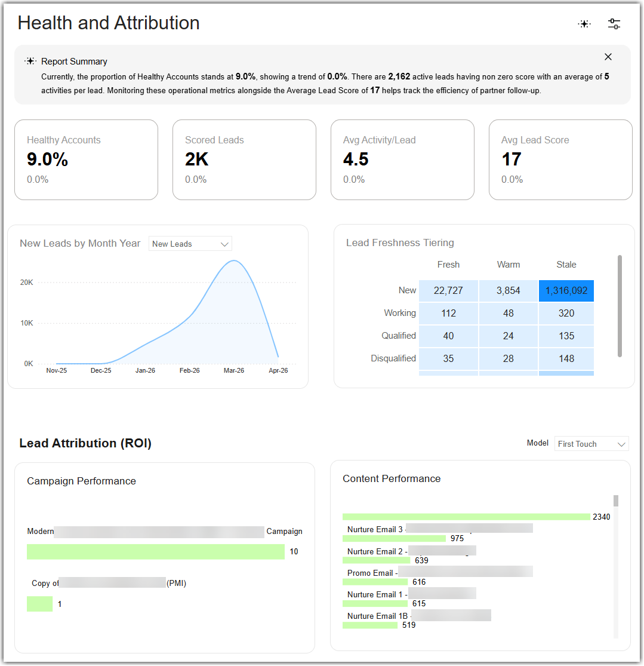Image resolution: width=644 pixels, height=666 pixels.
Task: Select the Healthy Accounts KPI card
Action: (86, 159)
